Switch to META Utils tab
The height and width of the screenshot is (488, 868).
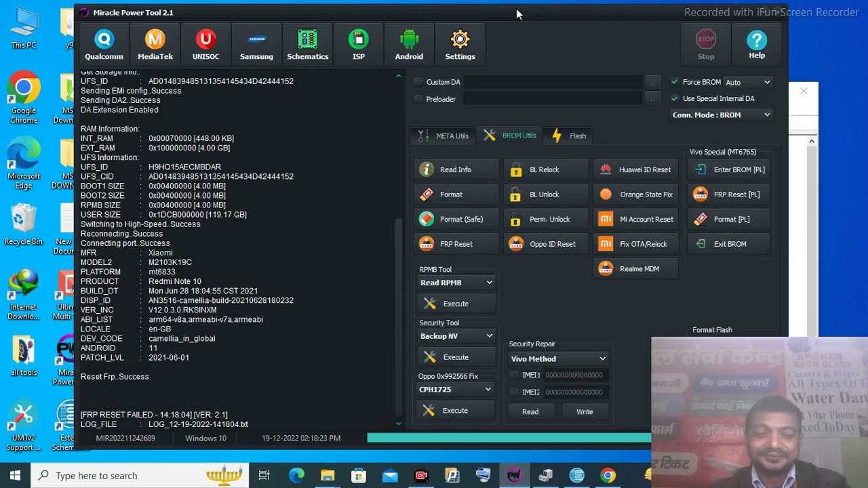coord(443,136)
